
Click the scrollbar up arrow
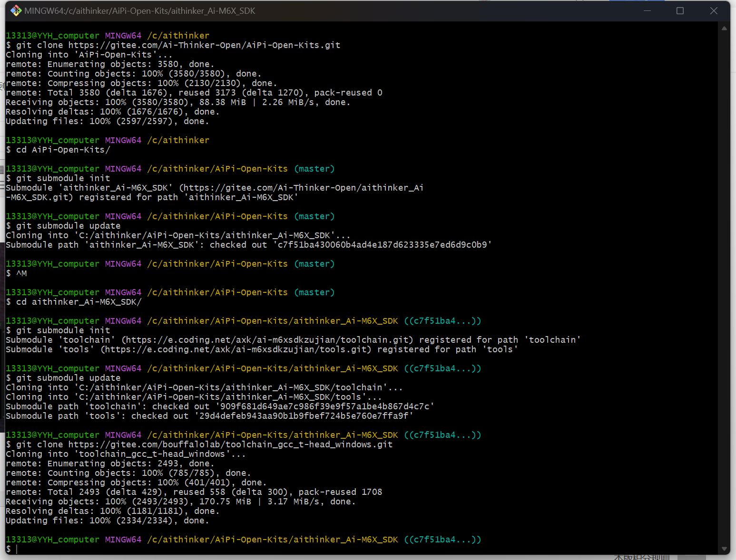pyautogui.click(x=724, y=29)
